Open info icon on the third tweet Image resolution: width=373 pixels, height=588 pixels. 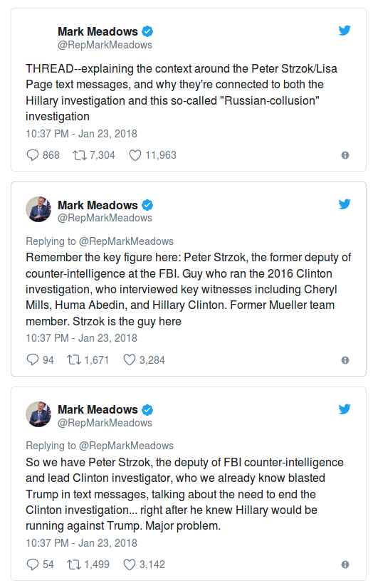[345, 565]
